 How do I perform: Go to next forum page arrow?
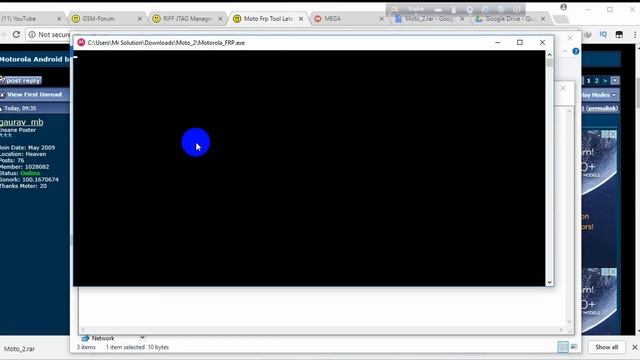(605, 81)
